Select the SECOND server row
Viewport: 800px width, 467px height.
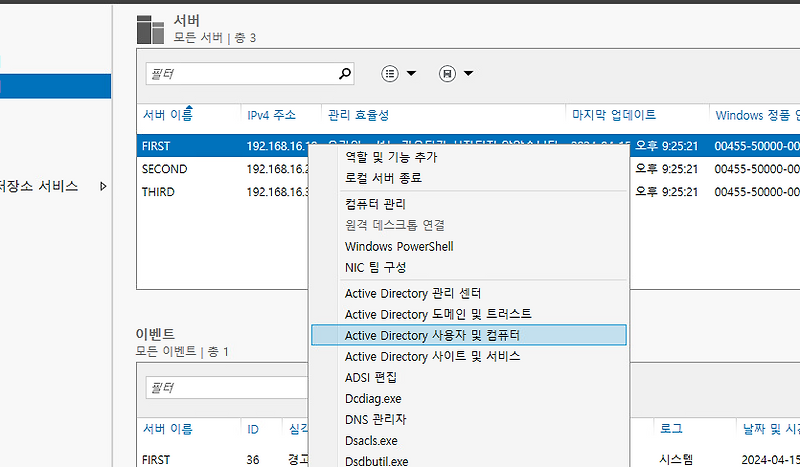tap(222, 169)
